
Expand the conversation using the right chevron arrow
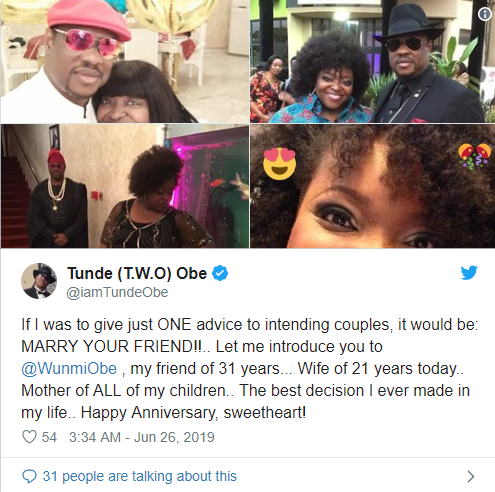(471, 476)
